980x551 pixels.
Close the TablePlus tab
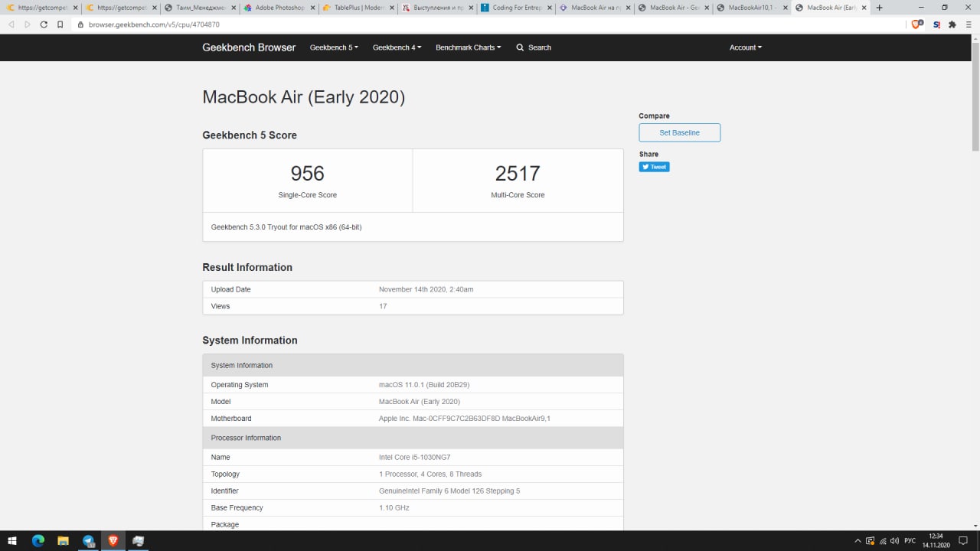click(x=390, y=8)
